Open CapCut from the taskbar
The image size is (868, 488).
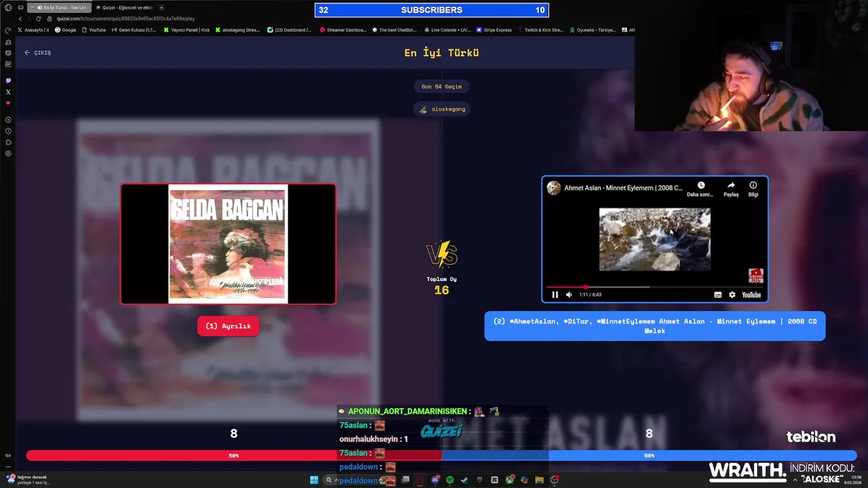[494, 480]
